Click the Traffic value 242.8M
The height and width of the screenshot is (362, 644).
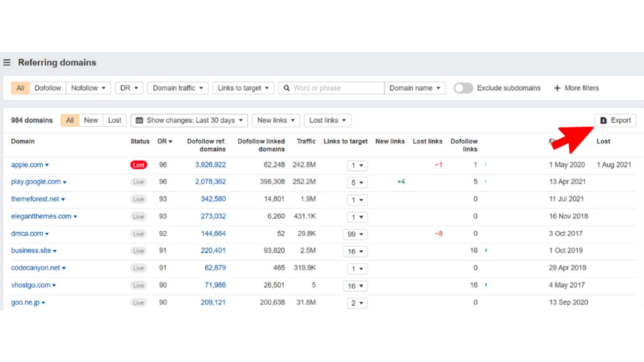coord(304,165)
